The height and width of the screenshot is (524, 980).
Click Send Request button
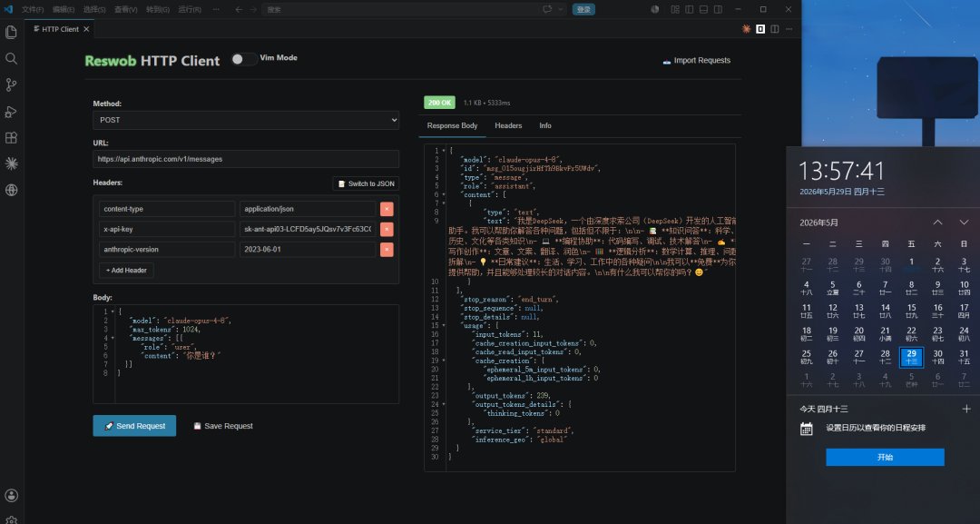[134, 426]
